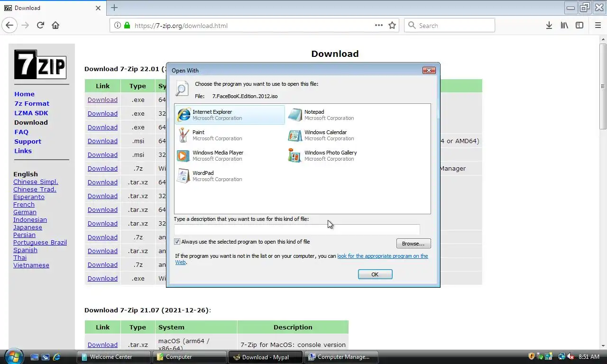Click the 7-Zip logo
The image size is (607, 364).
(x=40, y=64)
